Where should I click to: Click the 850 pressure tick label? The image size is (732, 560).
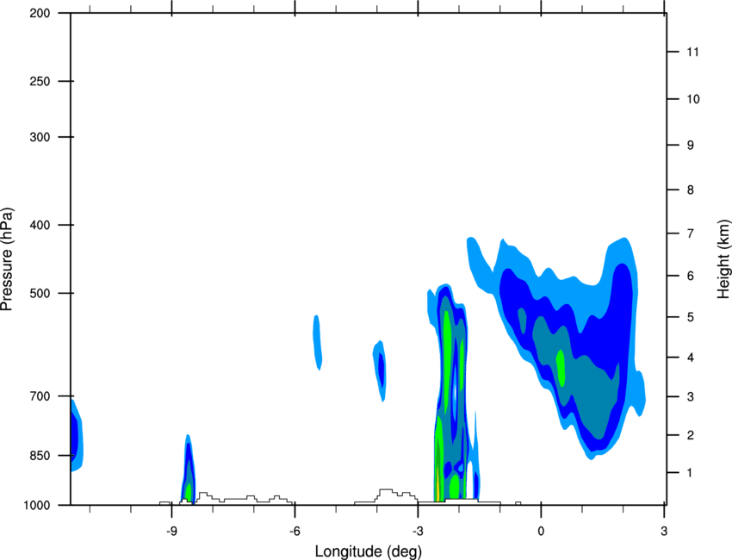point(40,456)
